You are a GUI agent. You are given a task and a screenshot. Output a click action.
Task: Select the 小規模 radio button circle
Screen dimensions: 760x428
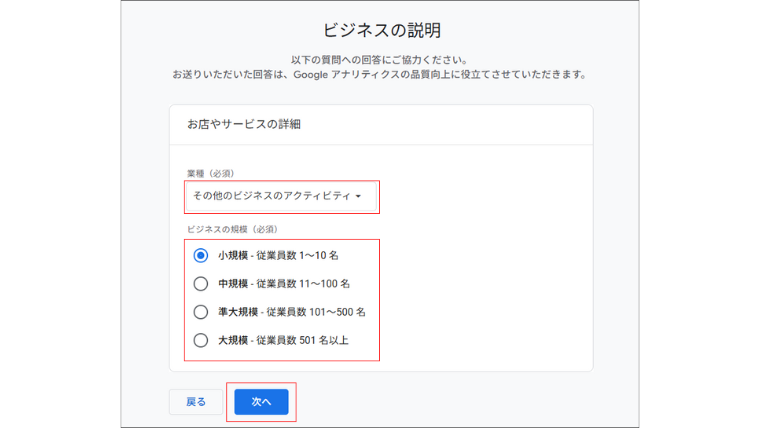tap(201, 255)
